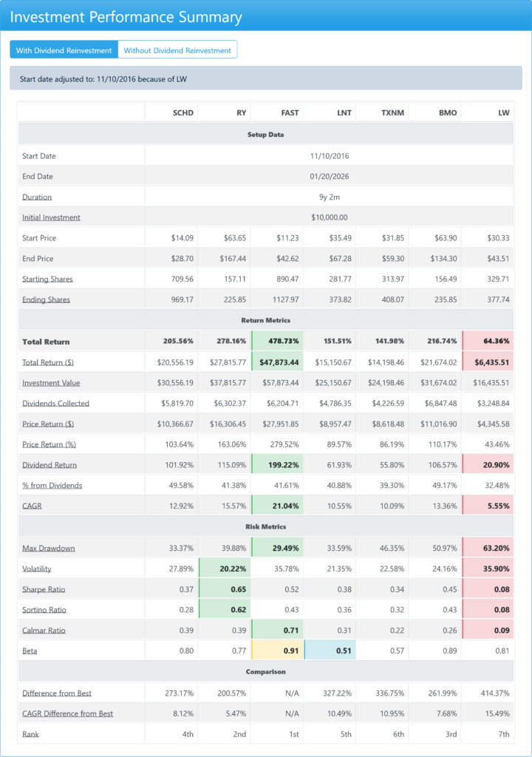Click the Duration metric label
This screenshot has height=757, width=532.
(x=37, y=197)
